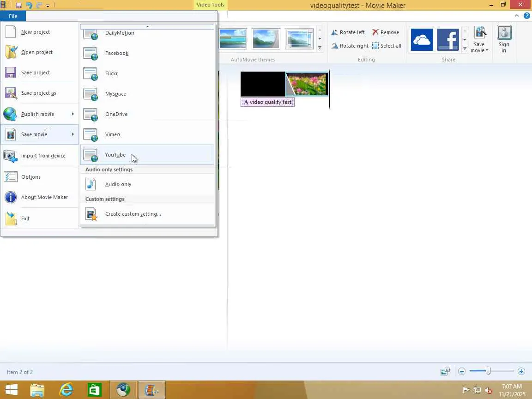Choose Audio only setting
This screenshot has width=532, height=399.
[x=147, y=184]
